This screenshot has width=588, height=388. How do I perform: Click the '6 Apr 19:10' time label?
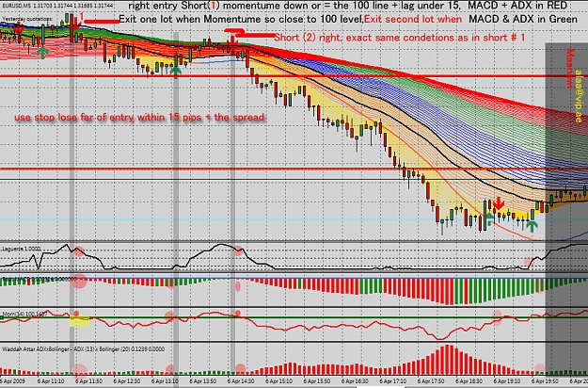pyautogui.click(x=507, y=381)
